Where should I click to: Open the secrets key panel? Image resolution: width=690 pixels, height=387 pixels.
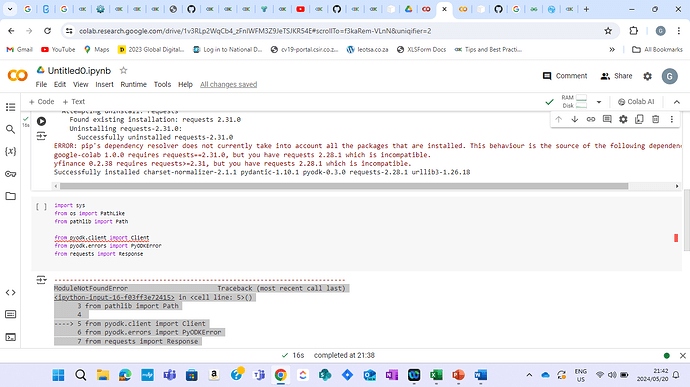coord(11,174)
